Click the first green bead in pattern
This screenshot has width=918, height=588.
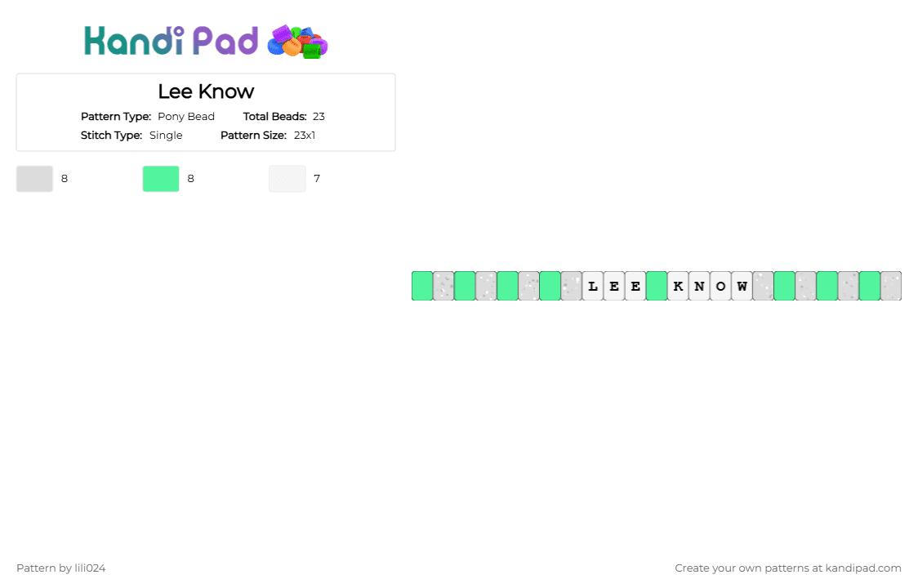click(x=423, y=286)
